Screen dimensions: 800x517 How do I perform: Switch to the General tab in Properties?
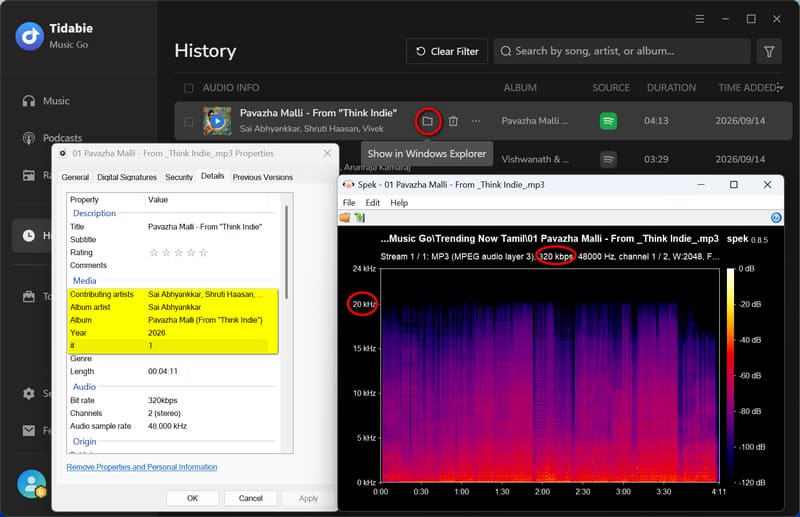(x=75, y=177)
